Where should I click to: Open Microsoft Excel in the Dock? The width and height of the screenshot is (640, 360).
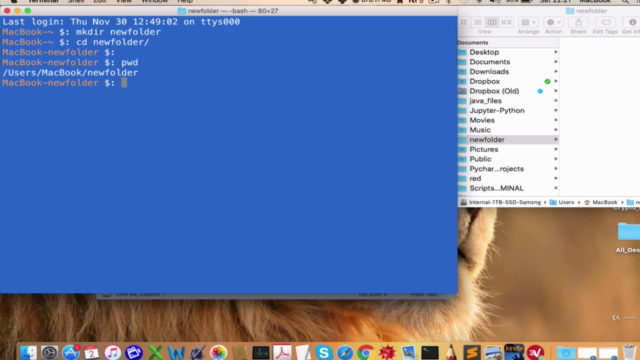(155, 352)
